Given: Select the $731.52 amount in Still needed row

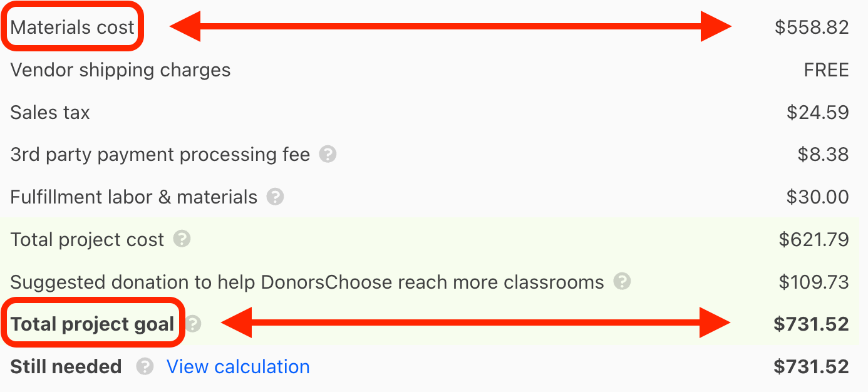Looking at the screenshot, I should 811,366.
